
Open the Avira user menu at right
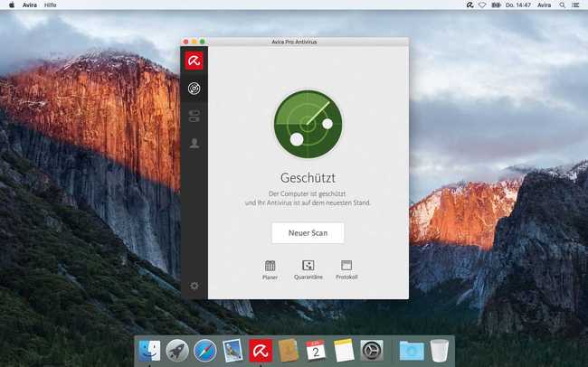(544, 5)
